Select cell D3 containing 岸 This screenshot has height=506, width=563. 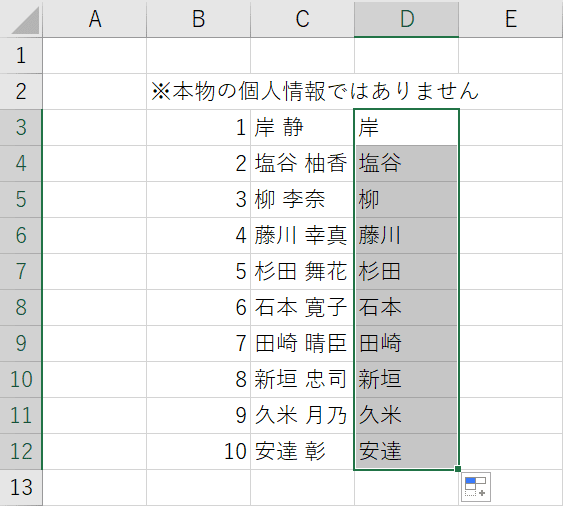[x=406, y=127]
